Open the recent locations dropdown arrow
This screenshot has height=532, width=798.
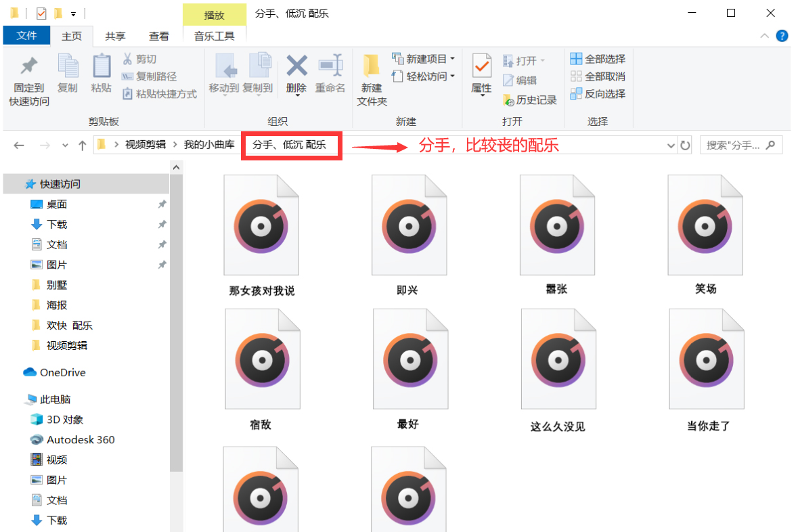click(65, 146)
